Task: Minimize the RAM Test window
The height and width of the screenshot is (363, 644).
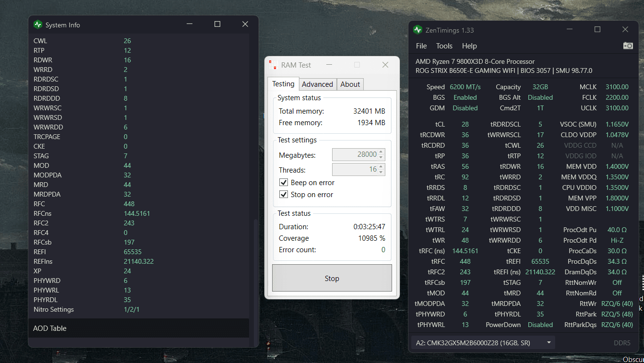Action: 329,65
